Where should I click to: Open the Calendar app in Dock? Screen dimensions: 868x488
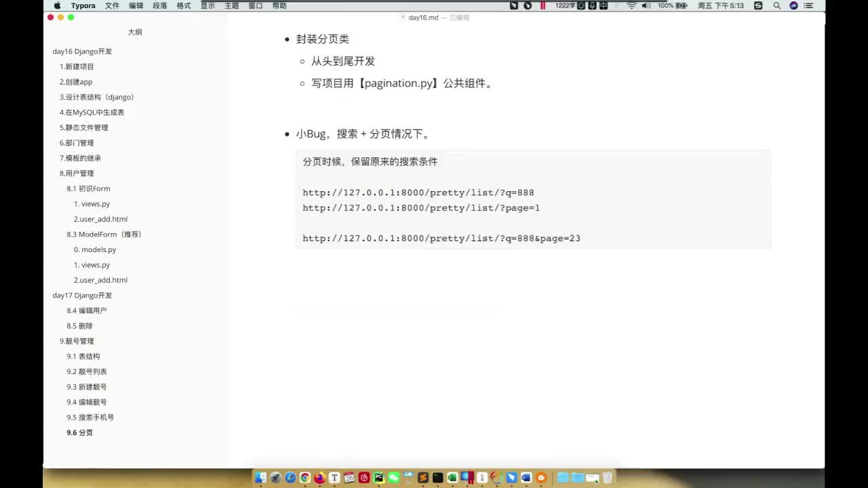[x=349, y=478]
